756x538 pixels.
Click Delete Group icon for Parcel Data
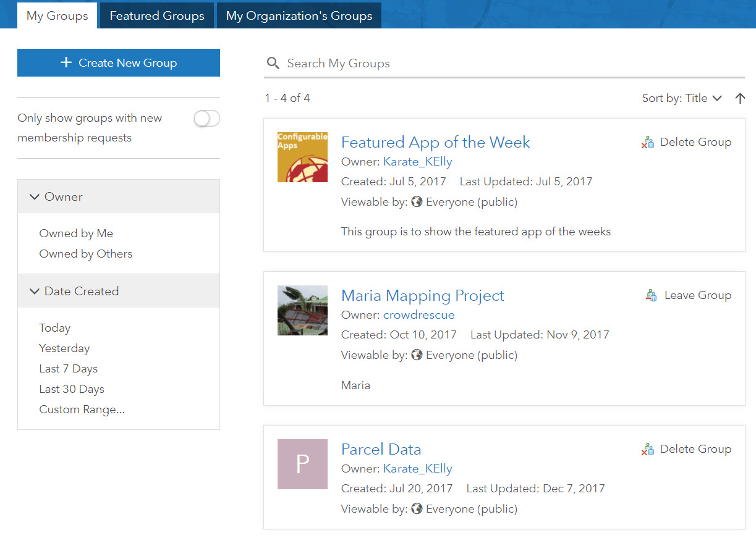647,450
